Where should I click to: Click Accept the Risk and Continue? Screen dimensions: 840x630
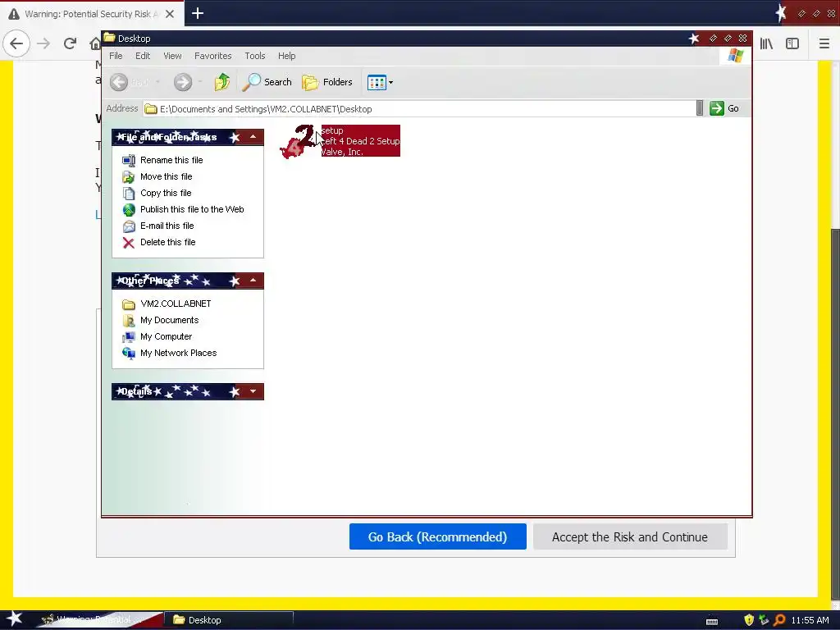(x=630, y=536)
